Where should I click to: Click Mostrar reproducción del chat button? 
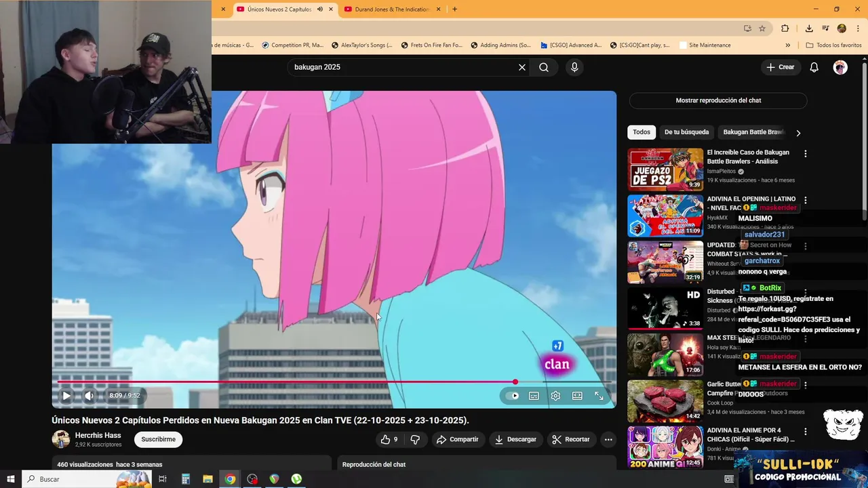(718, 100)
